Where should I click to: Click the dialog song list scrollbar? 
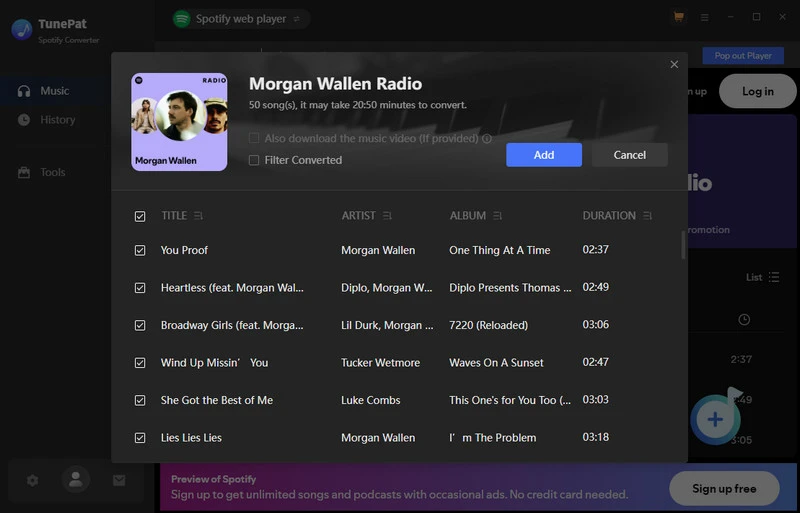(x=683, y=245)
